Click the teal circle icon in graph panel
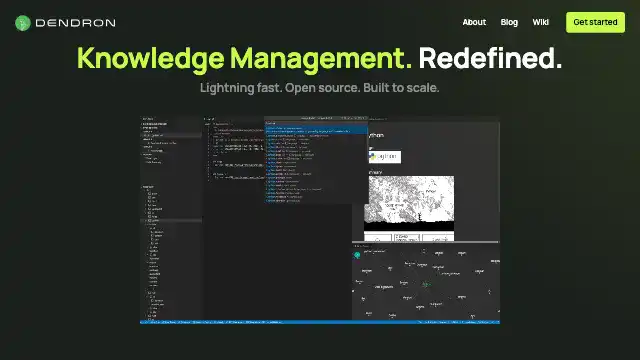 tap(357, 255)
